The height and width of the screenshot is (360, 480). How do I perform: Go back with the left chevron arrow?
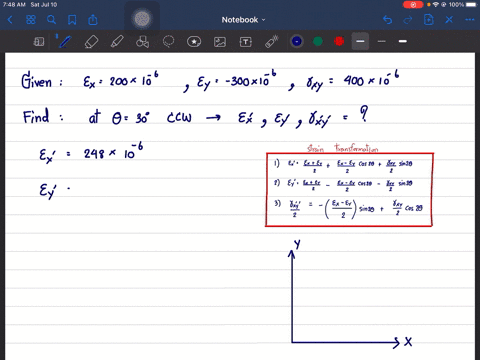coord(10,20)
